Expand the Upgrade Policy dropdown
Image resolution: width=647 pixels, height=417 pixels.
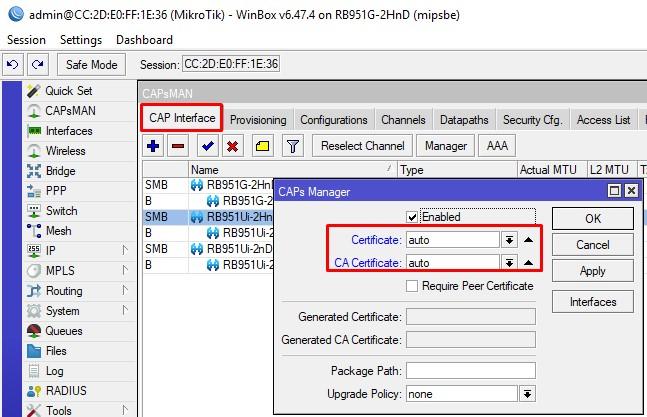click(x=527, y=394)
